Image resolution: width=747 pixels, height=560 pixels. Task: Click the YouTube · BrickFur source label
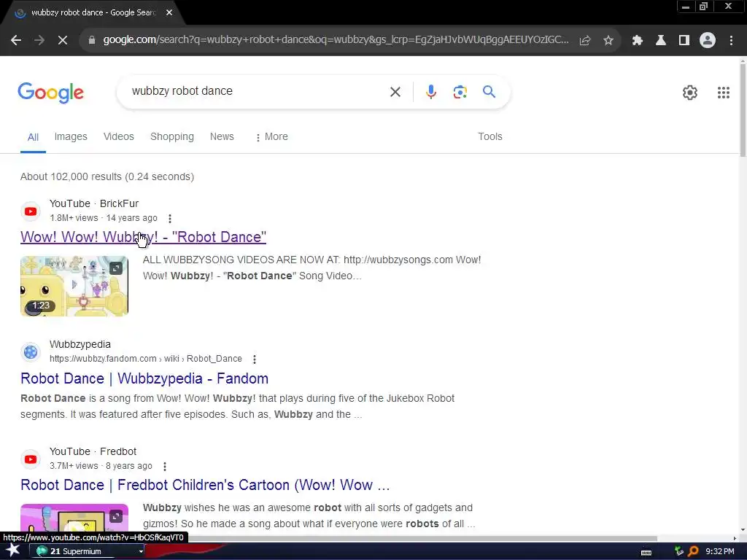pos(94,203)
